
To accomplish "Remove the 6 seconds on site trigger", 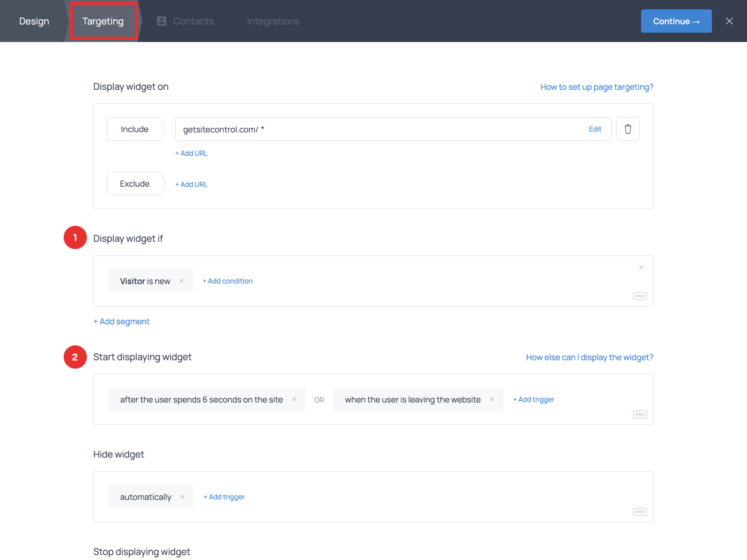I will [294, 400].
